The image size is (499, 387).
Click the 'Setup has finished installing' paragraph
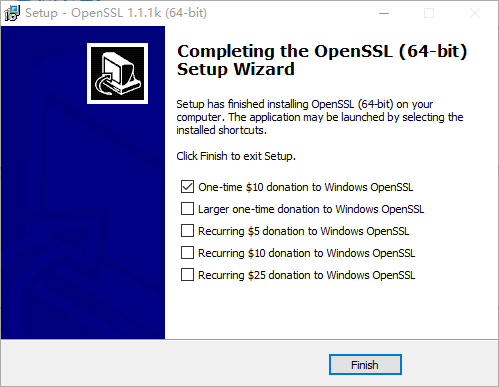point(320,117)
